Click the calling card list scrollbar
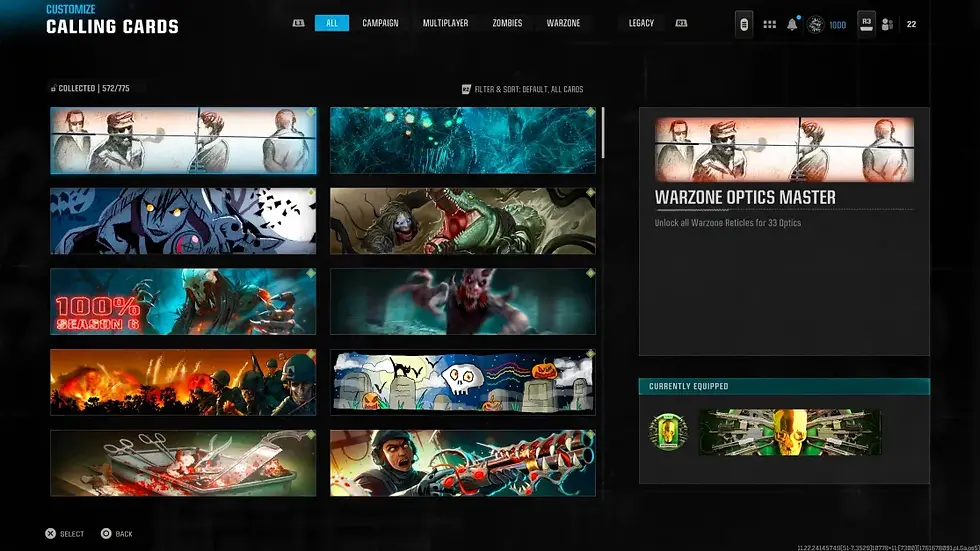 603,132
